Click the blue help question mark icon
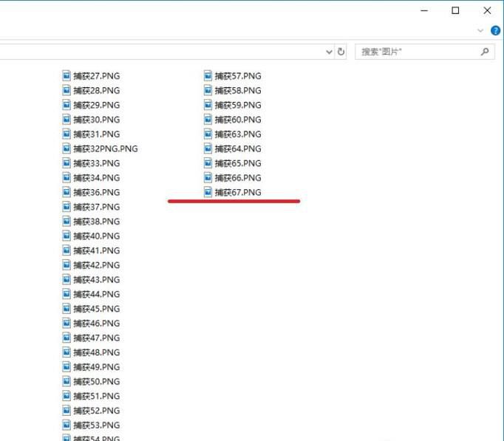Viewport: 504px width, 441px height. click(x=496, y=31)
